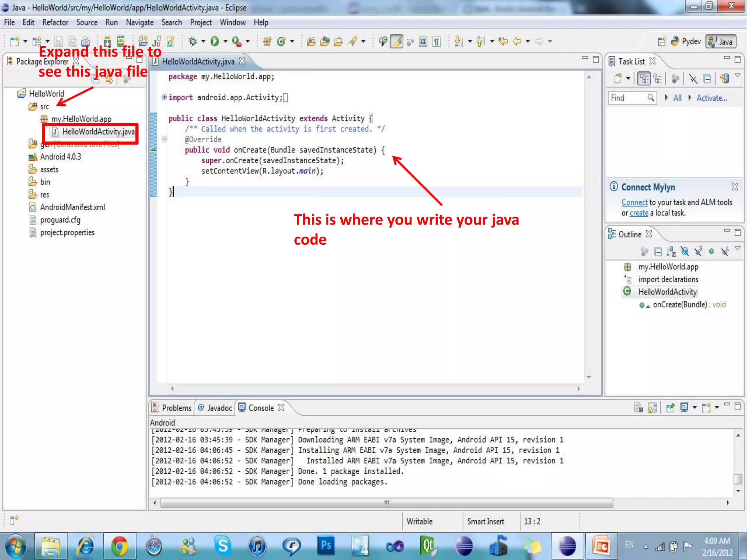Open the Android SDK Manager icon
Viewport: 747px width, 560px height.
tap(107, 42)
